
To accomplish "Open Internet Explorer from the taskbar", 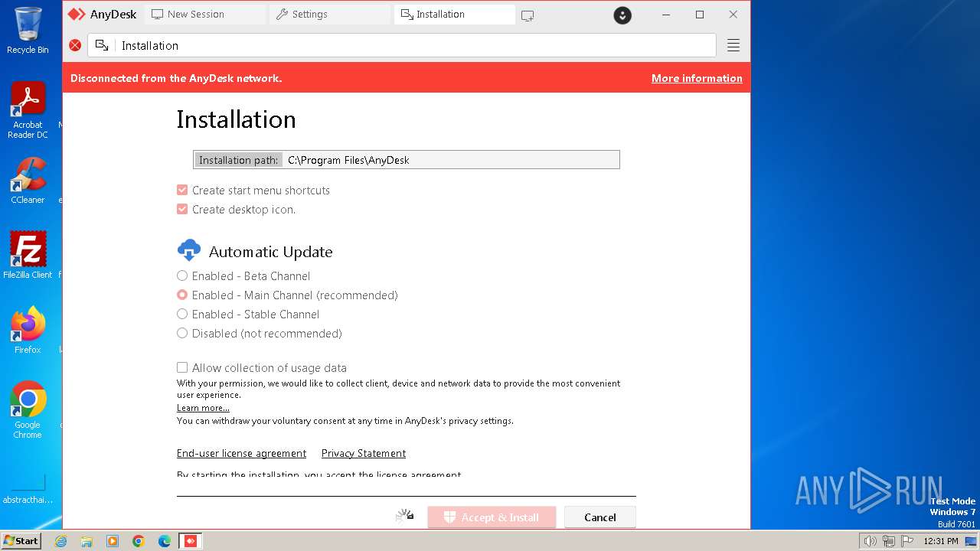I will [60, 541].
